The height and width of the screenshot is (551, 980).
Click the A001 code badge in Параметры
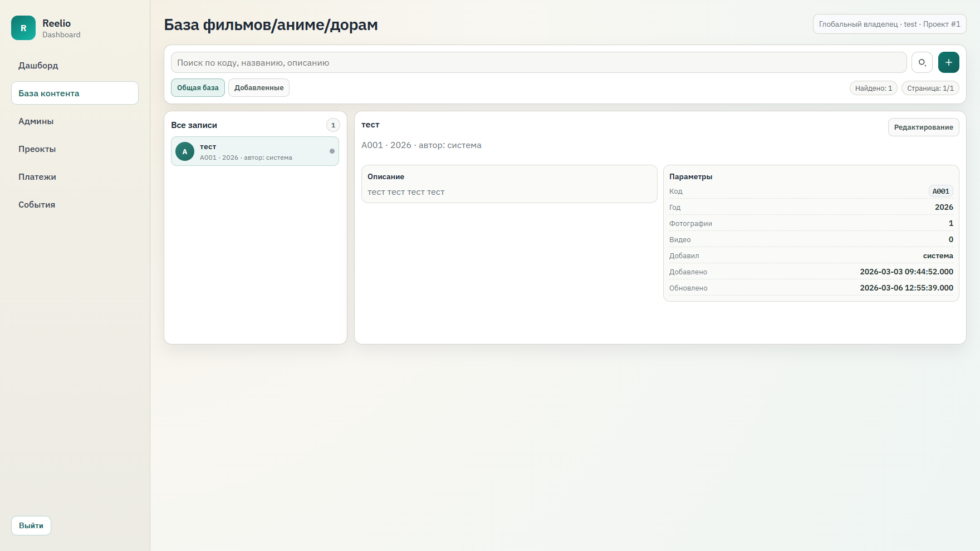[940, 191]
